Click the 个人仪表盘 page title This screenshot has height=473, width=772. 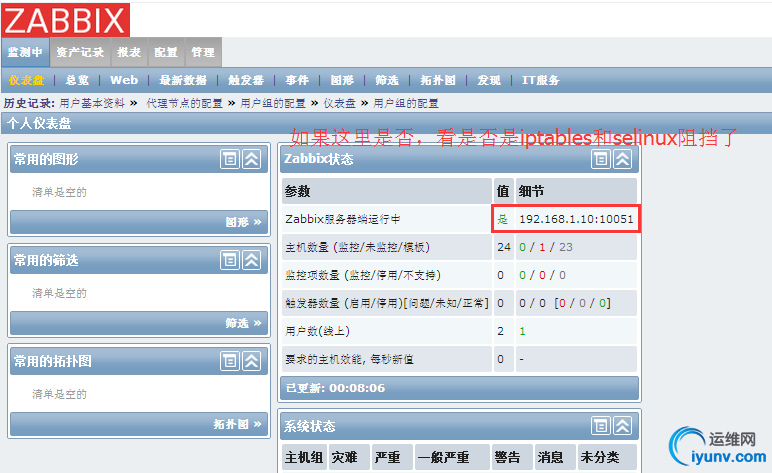(39, 123)
